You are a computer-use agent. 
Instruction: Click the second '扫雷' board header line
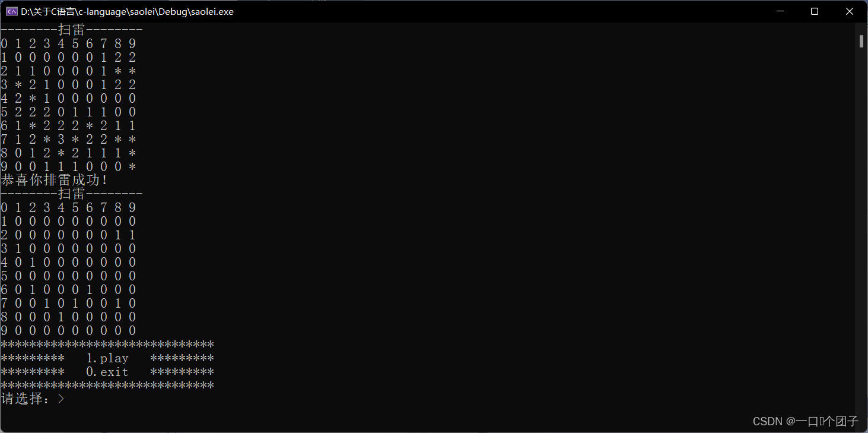(x=72, y=194)
